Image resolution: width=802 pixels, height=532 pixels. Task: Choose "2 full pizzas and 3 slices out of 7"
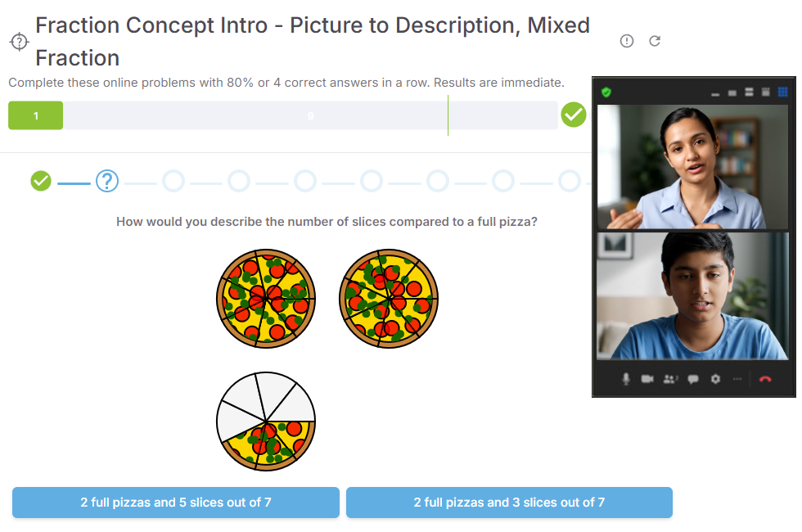click(x=509, y=503)
